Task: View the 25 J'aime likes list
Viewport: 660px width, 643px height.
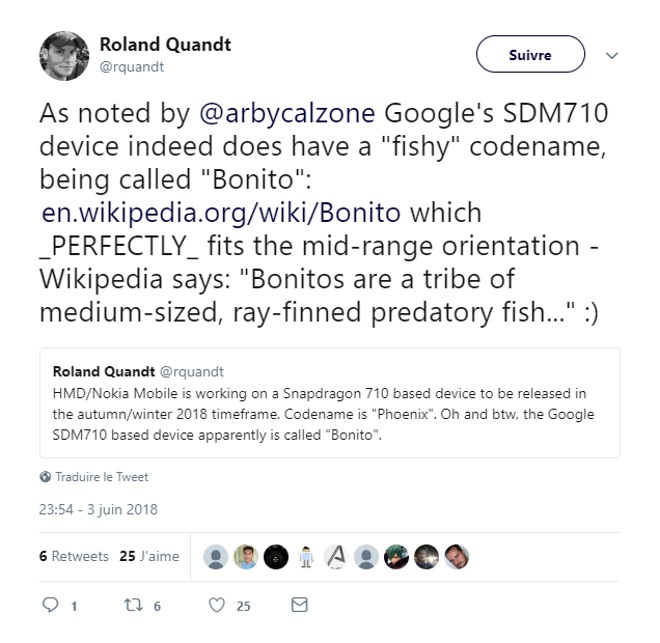Action: [149, 556]
